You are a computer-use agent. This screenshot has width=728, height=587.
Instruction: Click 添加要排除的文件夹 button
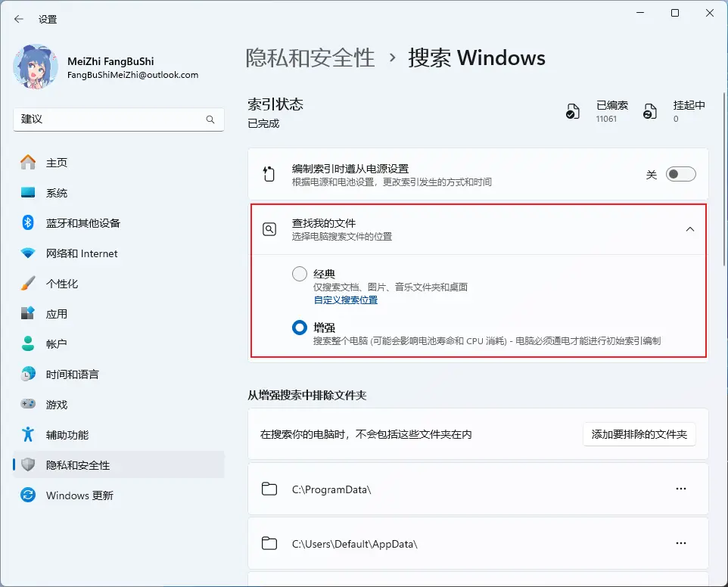pyautogui.click(x=639, y=434)
